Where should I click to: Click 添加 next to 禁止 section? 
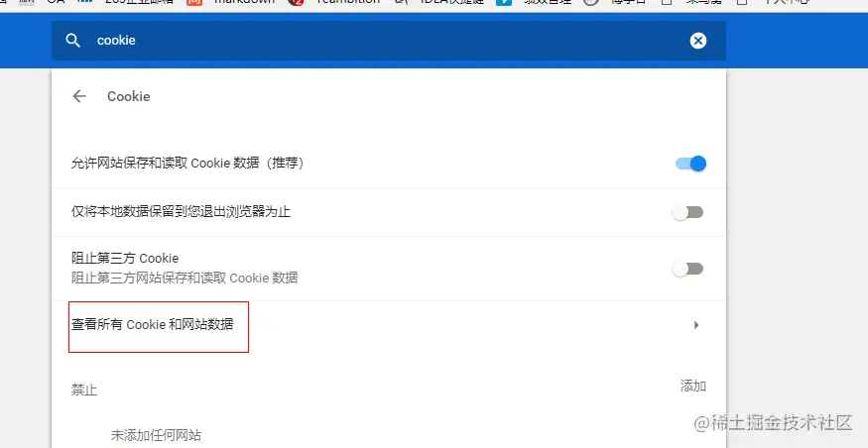693,387
